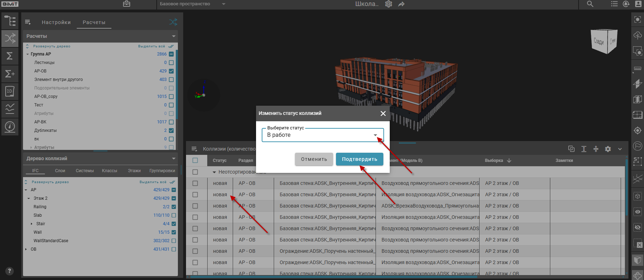Open the help question mark icon
644x280 pixels.
tap(10, 271)
